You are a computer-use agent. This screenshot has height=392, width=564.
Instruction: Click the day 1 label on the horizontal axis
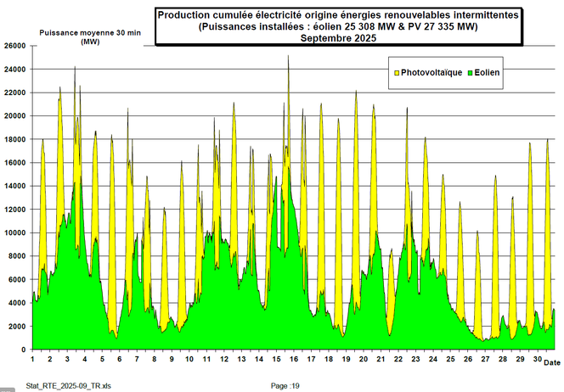point(33,360)
